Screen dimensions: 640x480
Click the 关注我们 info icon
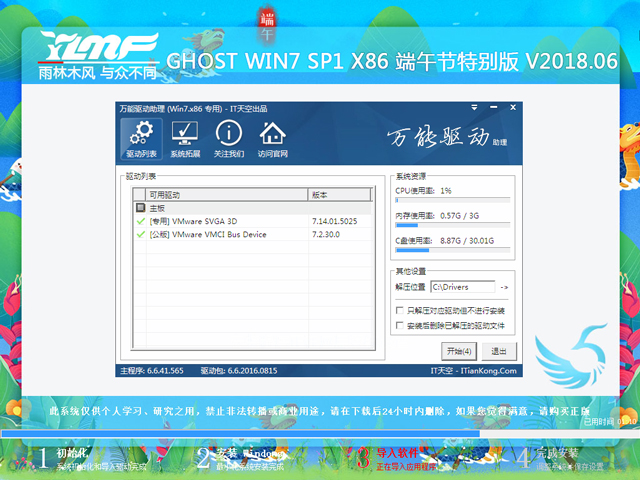click(229, 139)
